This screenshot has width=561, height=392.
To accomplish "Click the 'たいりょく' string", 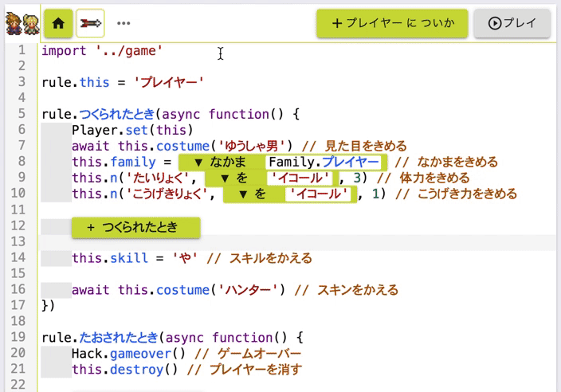I will click(157, 178).
